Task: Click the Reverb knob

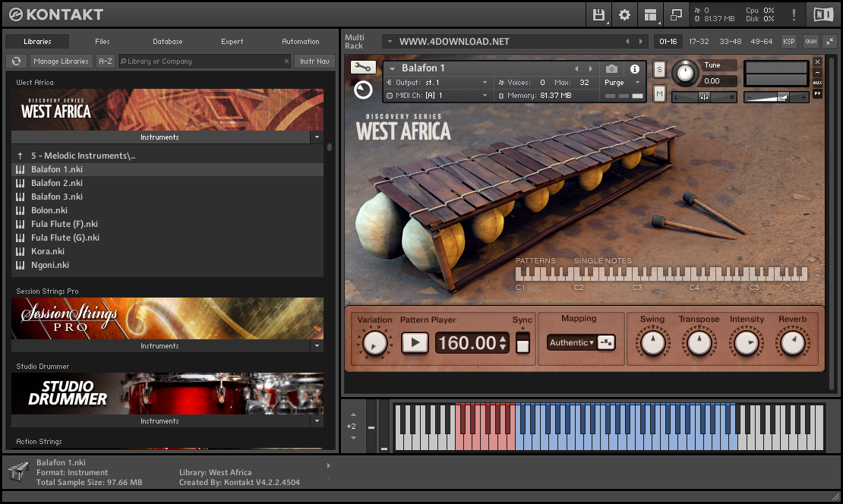Action: point(792,344)
